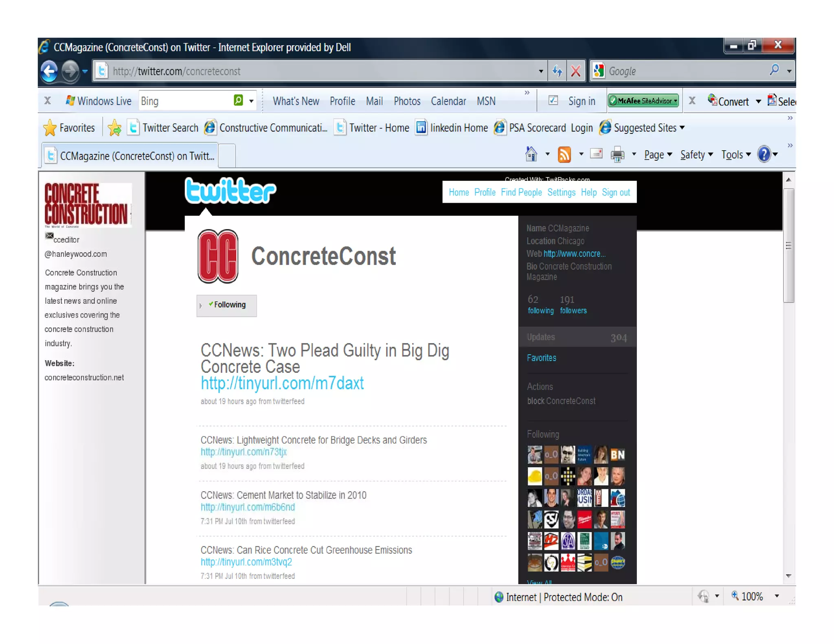Click the Twitter logo
The width and height of the screenshot is (834, 644).
230,191
